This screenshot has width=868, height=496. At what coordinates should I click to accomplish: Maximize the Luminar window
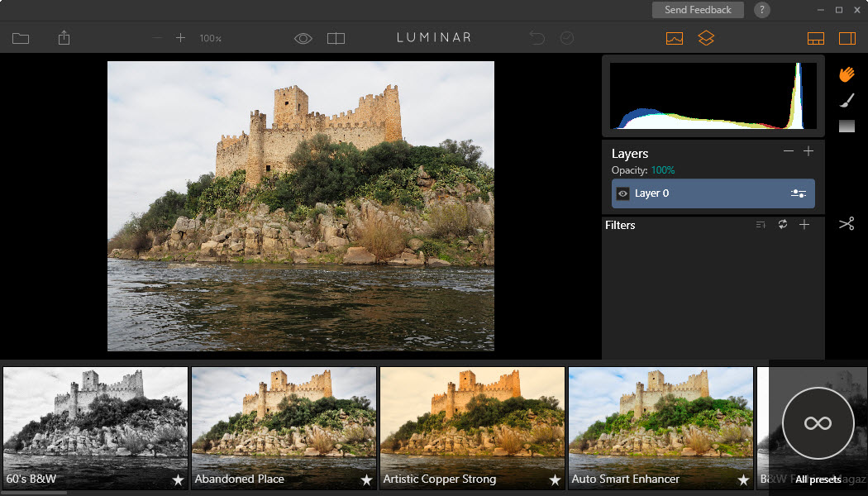(x=839, y=10)
